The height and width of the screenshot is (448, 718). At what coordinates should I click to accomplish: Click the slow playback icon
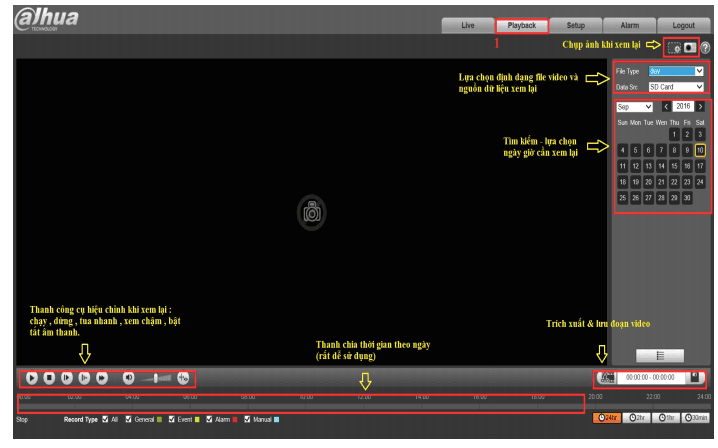[84, 378]
